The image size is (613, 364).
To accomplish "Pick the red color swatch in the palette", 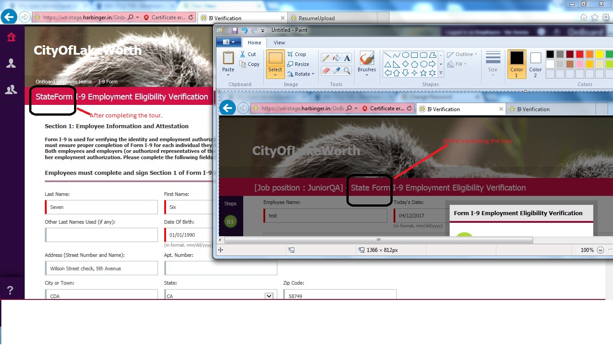I will coord(579,54).
